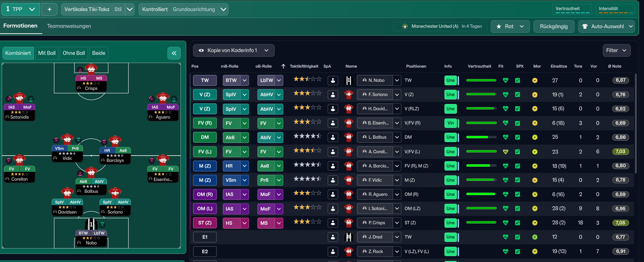Select the Ohne Ball view tab
Image resolution: width=644 pixels, height=262 pixels.
pyautogui.click(x=74, y=53)
